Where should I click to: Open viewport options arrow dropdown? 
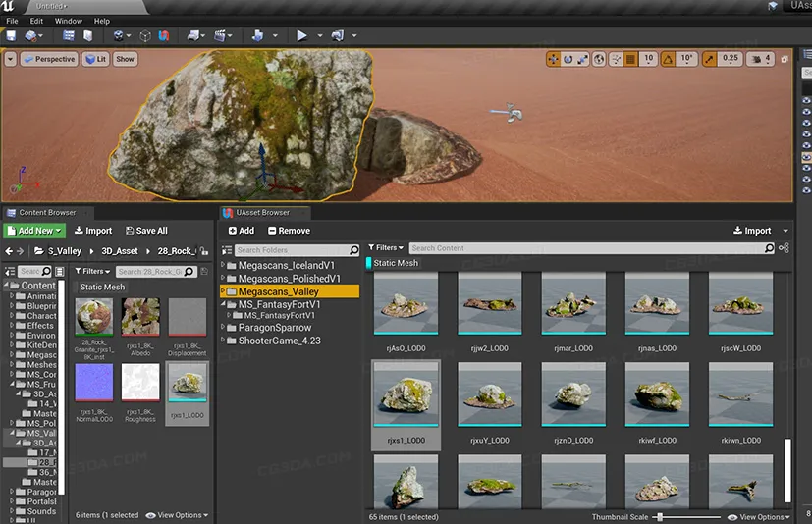(11, 59)
